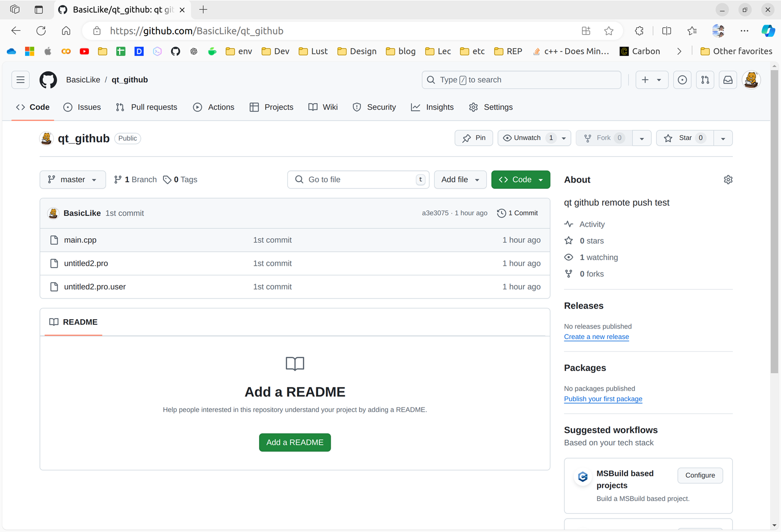Image resolution: width=781 pixels, height=532 pixels.
Task: Star the qt_github repository
Action: [685, 138]
